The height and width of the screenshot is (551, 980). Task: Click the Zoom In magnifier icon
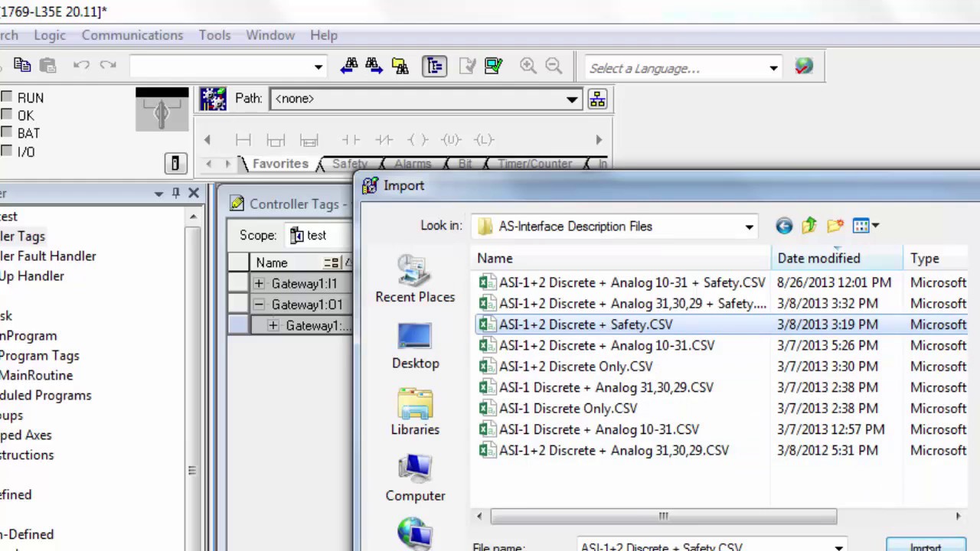528,66
